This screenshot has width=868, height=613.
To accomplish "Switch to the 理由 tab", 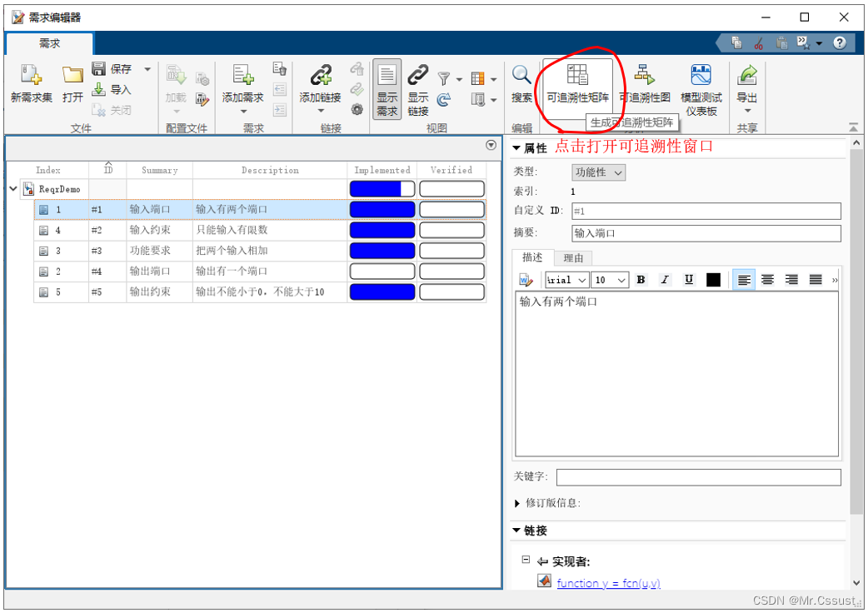I will [573, 258].
